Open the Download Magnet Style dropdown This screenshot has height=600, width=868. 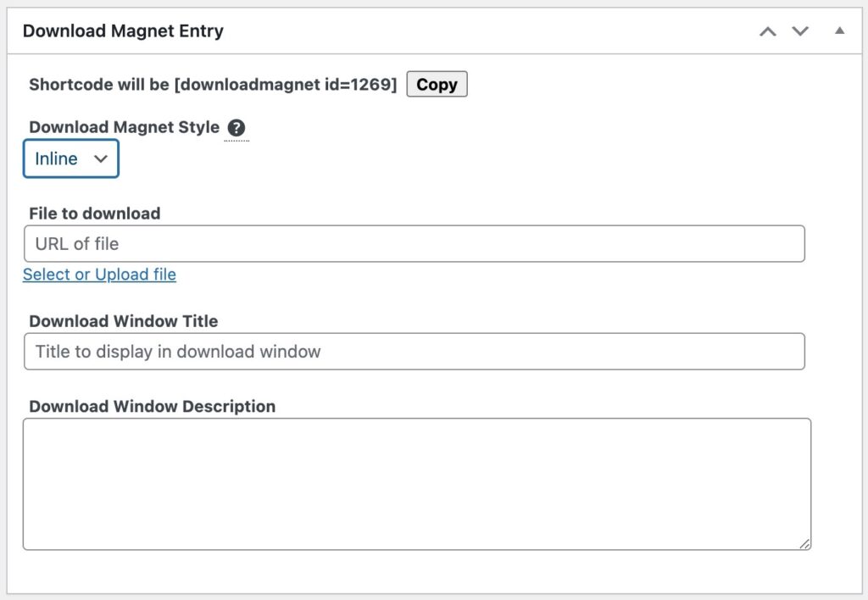(71, 158)
